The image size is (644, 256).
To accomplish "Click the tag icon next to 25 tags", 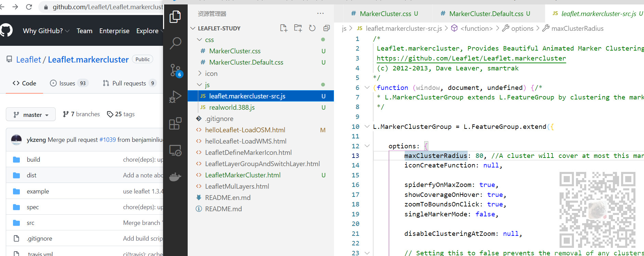I will point(110,114).
